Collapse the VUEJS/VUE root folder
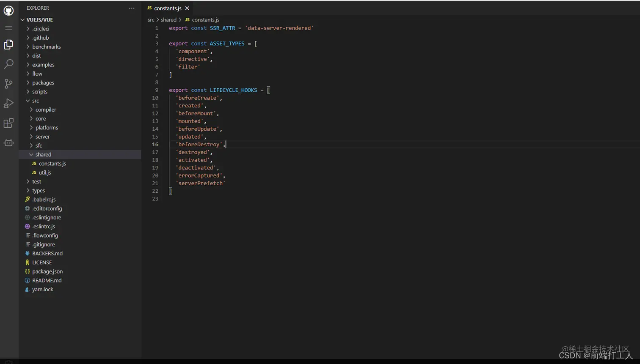 (80, 20)
